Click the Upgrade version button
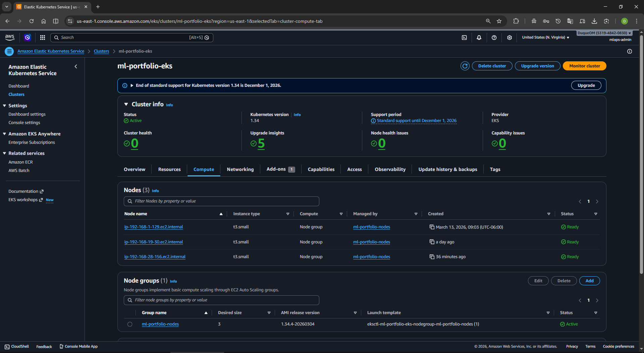The image size is (644, 353). pos(537,66)
